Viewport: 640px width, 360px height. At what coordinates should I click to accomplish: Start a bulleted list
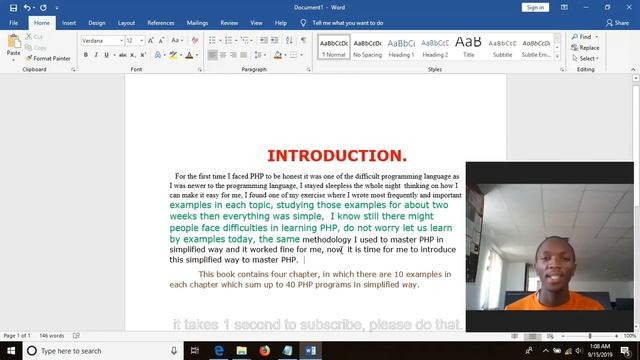pyautogui.click(x=212, y=40)
